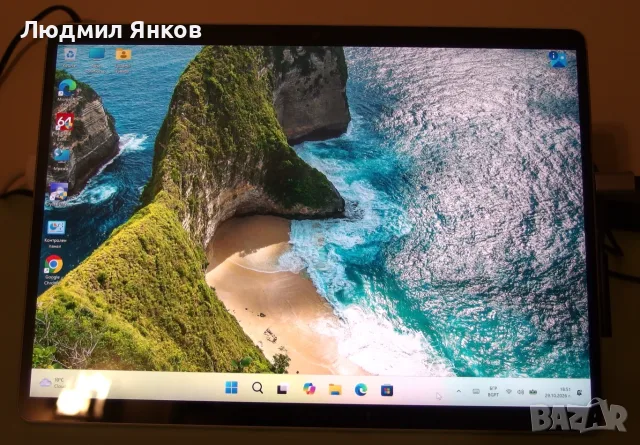Launch Copilot from the taskbar
Image resolution: width=640 pixels, height=445 pixels.
click(x=309, y=389)
